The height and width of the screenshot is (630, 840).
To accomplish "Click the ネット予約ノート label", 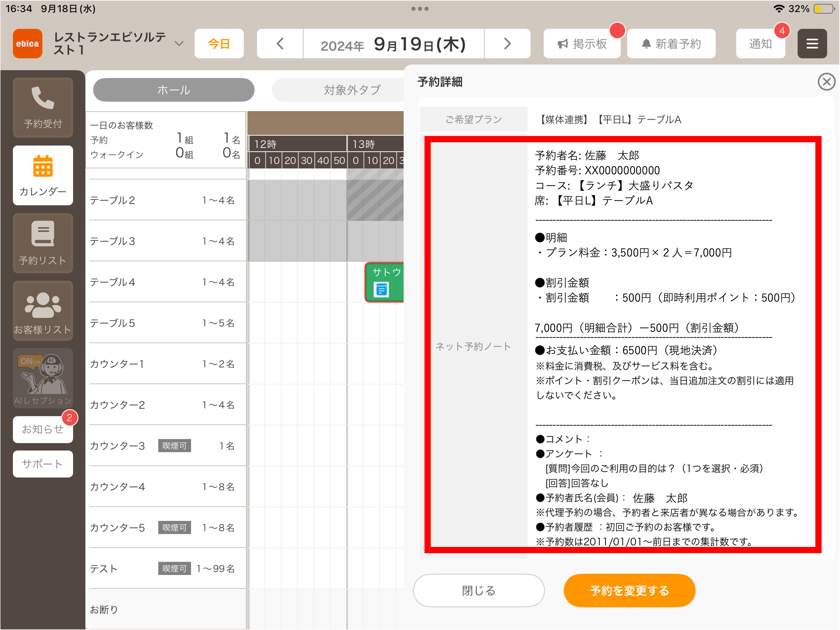I will tap(473, 346).
